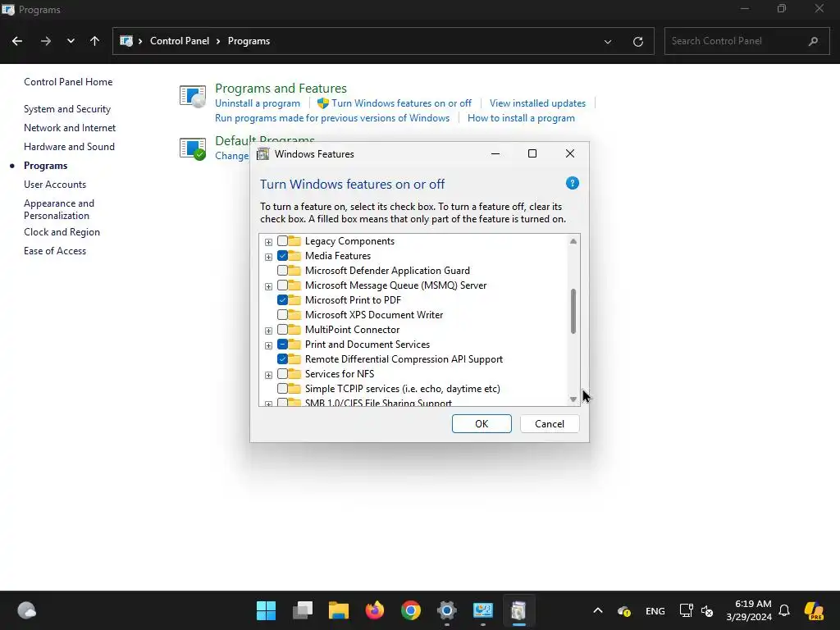Click the Default Programs icon

[192, 148]
